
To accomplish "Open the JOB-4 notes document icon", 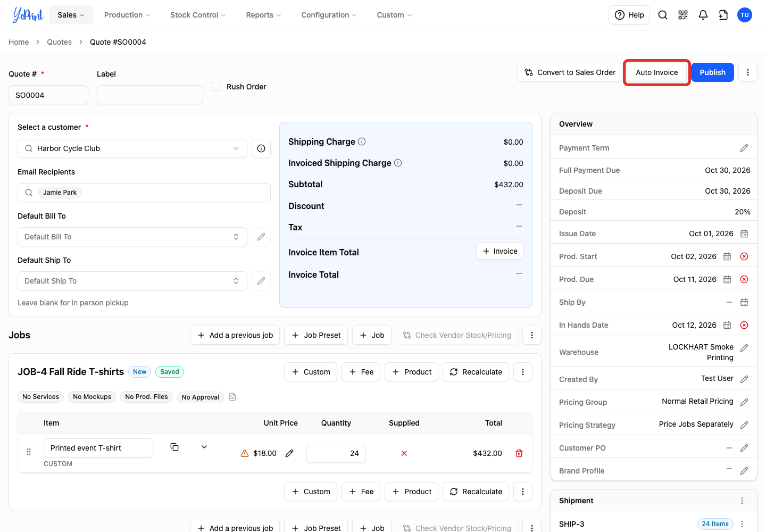I will [232, 397].
